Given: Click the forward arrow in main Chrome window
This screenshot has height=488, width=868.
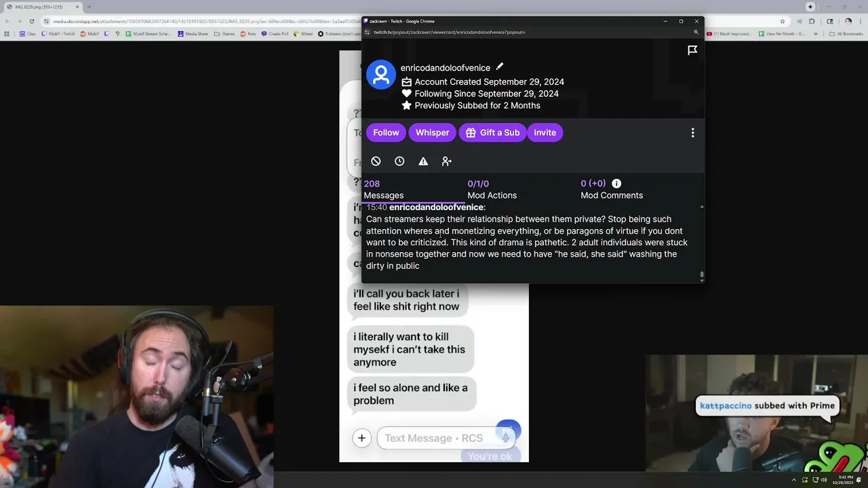Looking at the screenshot, I should click(x=18, y=21).
